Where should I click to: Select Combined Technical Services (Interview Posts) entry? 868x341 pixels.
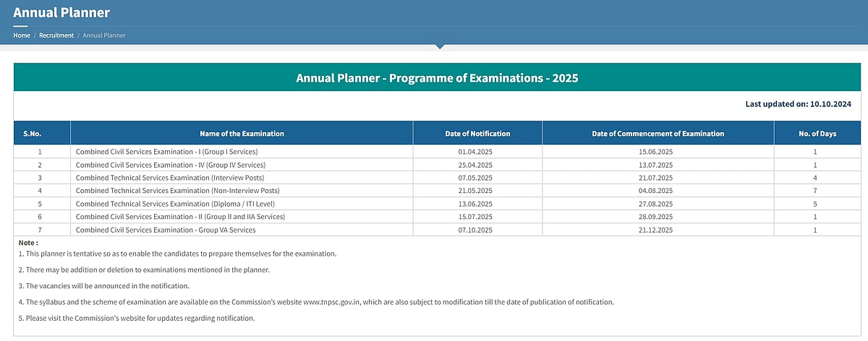point(170,178)
